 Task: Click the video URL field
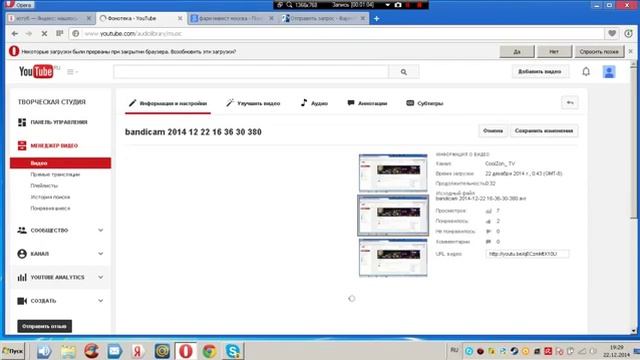click(x=527, y=254)
